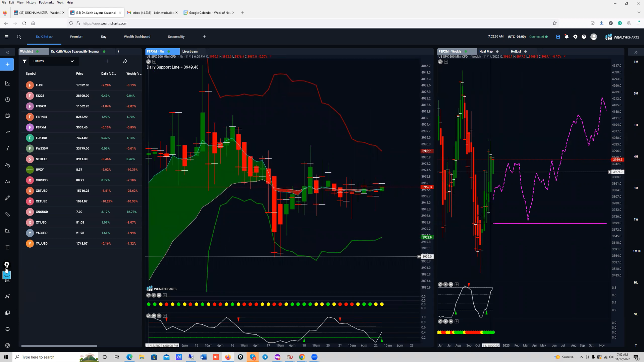Toggle Heat Map tab link dot
The image size is (644, 362).
[x=497, y=52]
